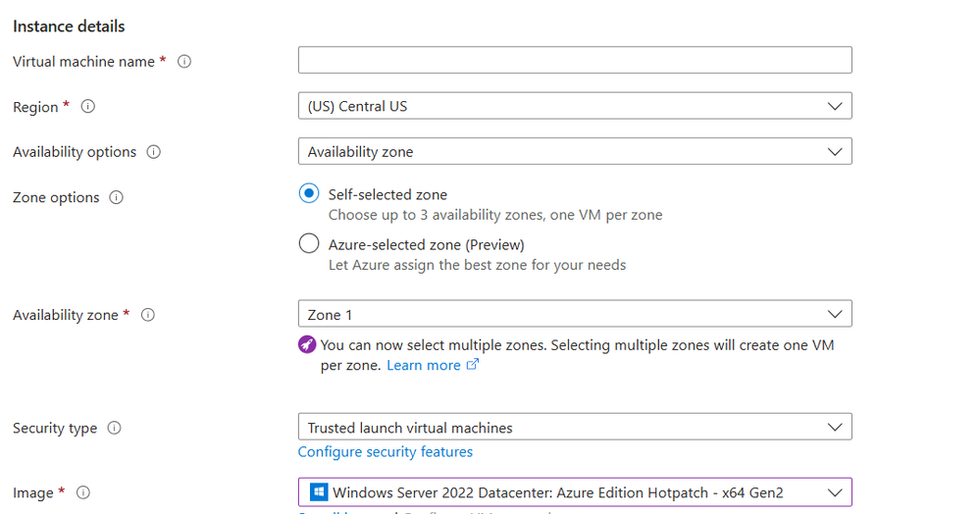Click the Windows logo in Image field
This screenshot has width=980, height=514.
pyautogui.click(x=318, y=492)
